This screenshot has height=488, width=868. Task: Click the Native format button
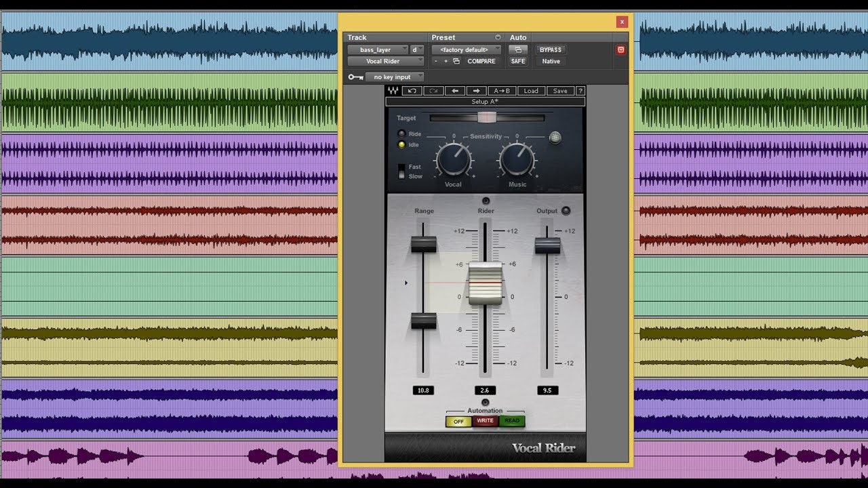coord(551,61)
